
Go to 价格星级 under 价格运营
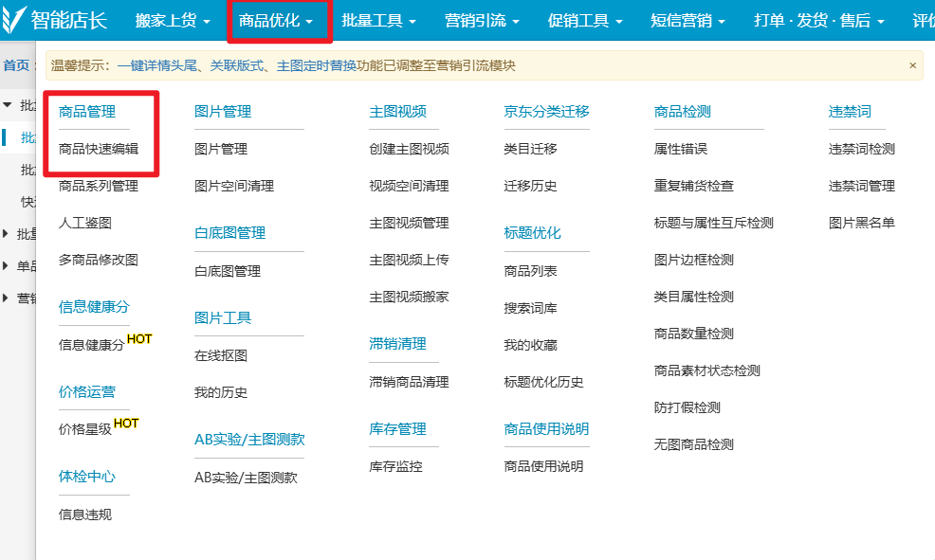point(85,429)
